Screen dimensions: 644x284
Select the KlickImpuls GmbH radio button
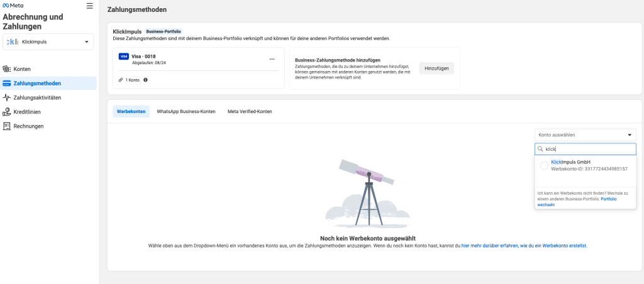(x=544, y=165)
